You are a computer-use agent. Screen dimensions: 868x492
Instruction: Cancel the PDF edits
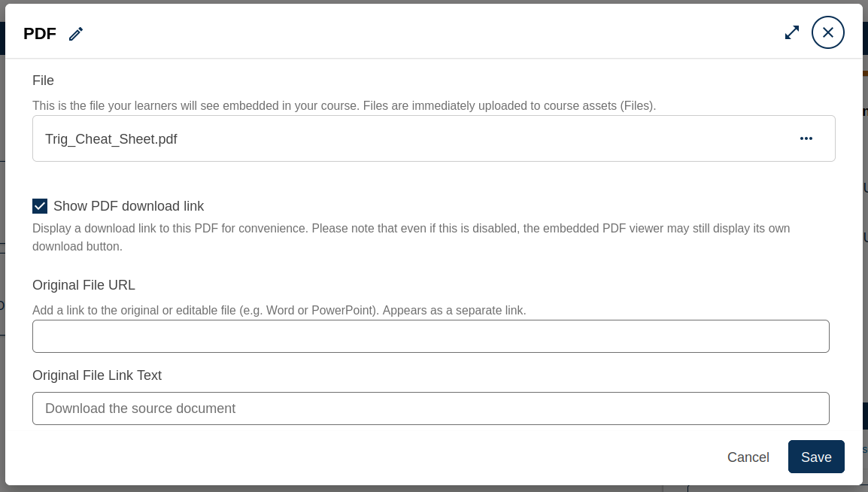tap(748, 457)
